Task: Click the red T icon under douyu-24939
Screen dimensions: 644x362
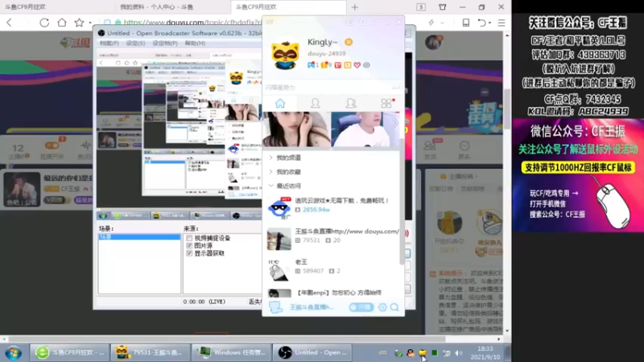Action: tap(338, 65)
